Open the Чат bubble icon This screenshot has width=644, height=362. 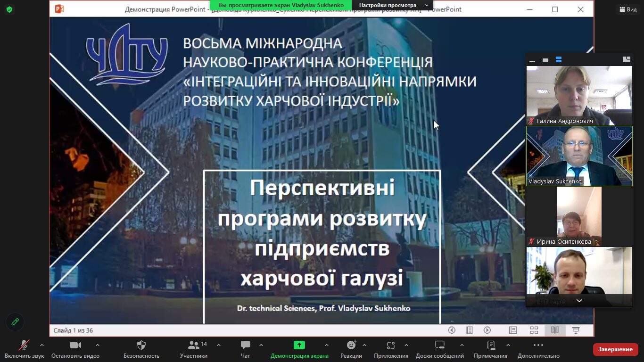click(x=246, y=345)
